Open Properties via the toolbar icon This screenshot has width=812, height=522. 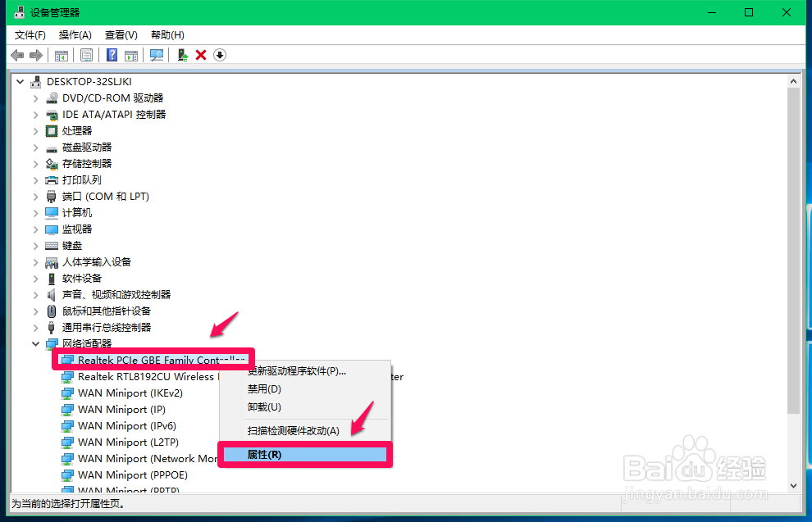[86, 55]
